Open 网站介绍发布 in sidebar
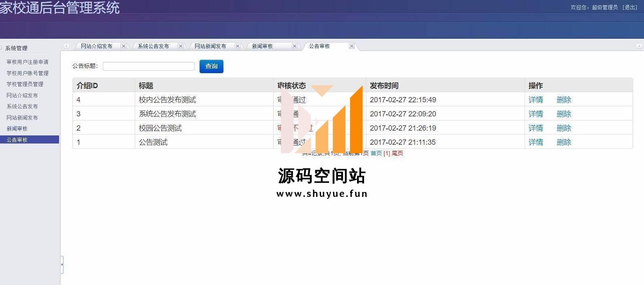The height and width of the screenshot is (285, 644). [x=22, y=95]
